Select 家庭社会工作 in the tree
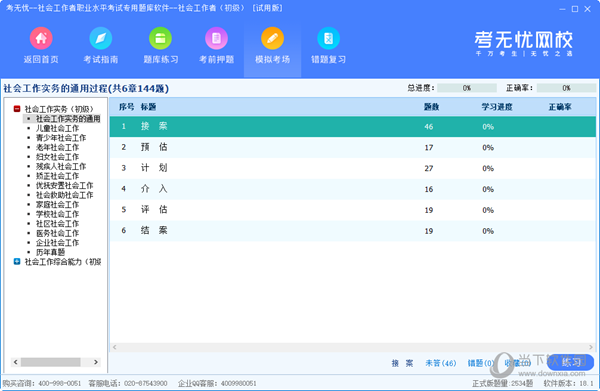The height and width of the screenshot is (391, 600). (x=57, y=205)
